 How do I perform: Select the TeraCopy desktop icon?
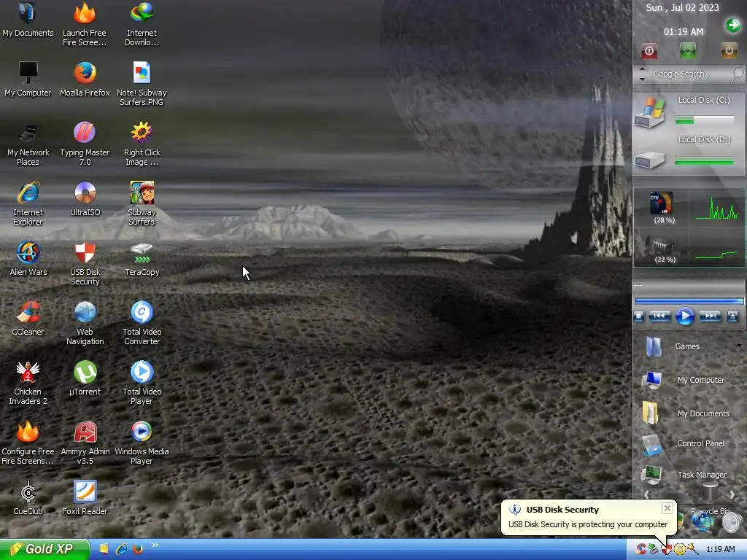(x=142, y=259)
